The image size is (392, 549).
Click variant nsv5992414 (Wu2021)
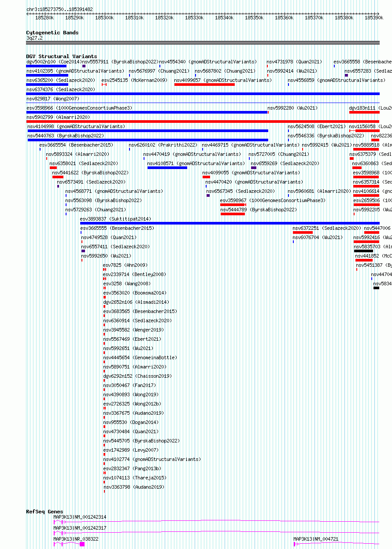[292, 71]
